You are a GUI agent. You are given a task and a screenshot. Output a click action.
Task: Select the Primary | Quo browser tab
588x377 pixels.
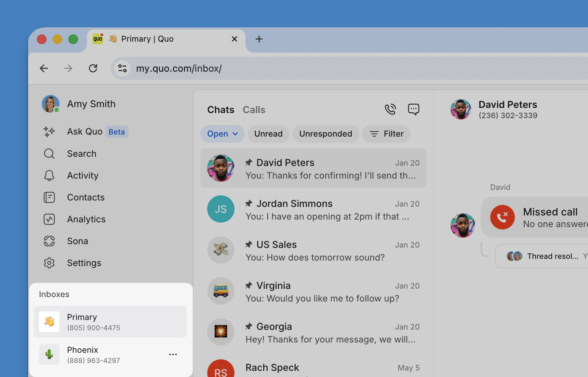166,40
